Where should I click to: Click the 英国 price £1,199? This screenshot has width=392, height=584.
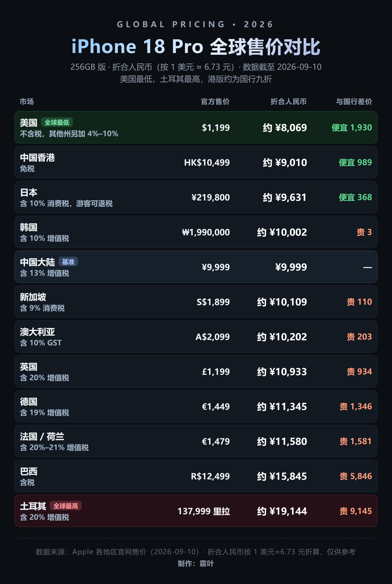[x=216, y=372]
